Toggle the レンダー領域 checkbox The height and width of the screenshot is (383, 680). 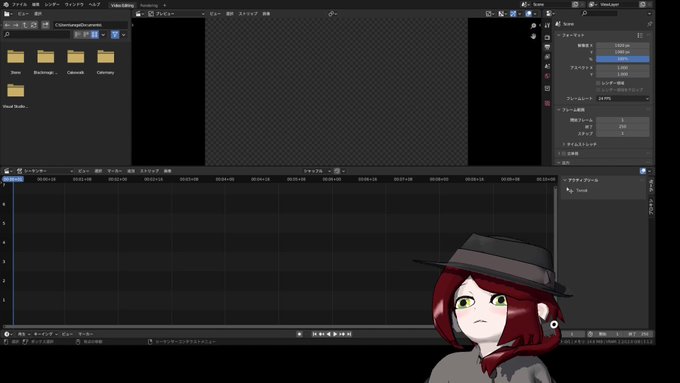coord(598,83)
